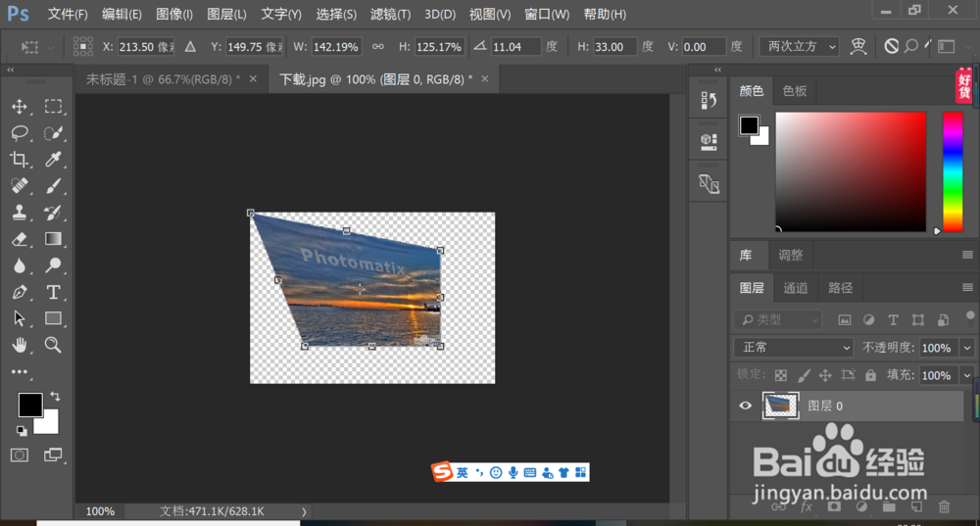Toggle relative positioning triangle icon
The image size is (980, 526).
tap(190, 47)
